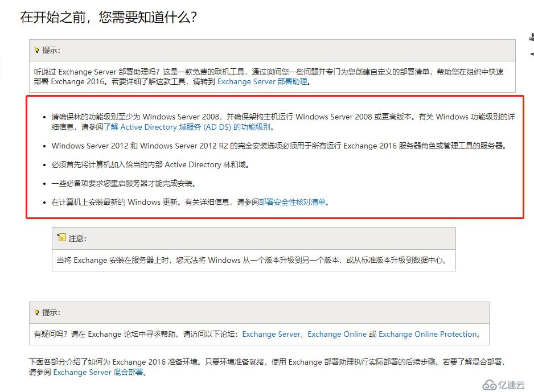Click the bullet 一些必备项要求您重启服务器才能完成安装

(124, 183)
